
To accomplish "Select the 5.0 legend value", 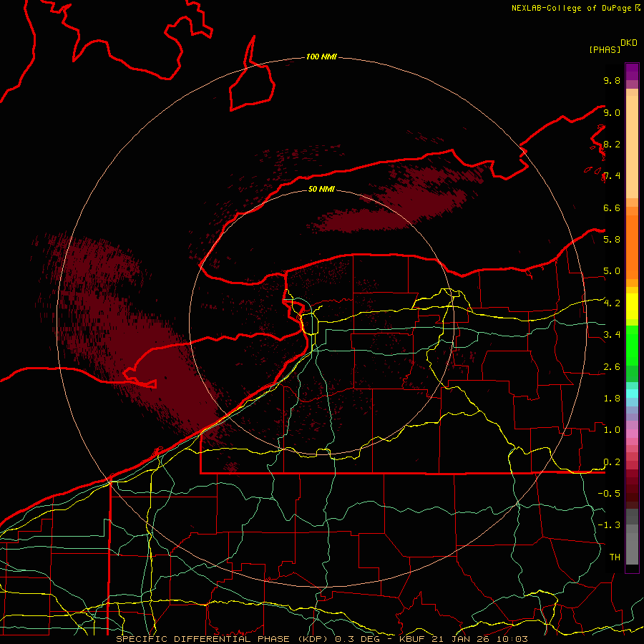I will [x=612, y=271].
